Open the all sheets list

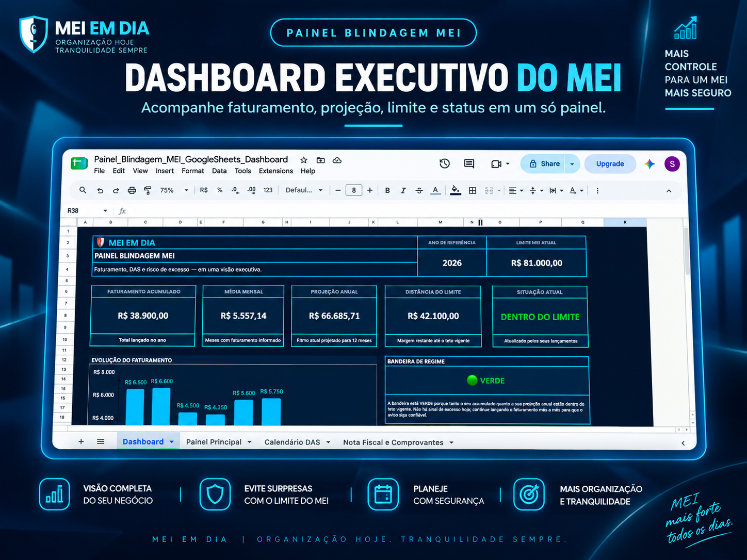[101, 442]
